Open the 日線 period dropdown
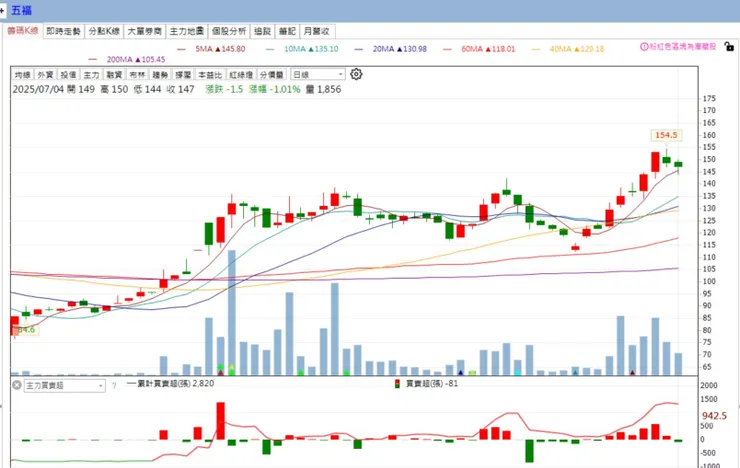Image resolution: width=740 pixels, height=468 pixels. (x=318, y=75)
